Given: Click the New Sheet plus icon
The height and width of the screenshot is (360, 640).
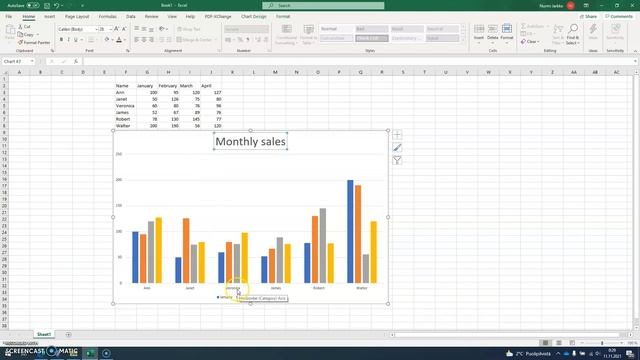Looking at the screenshot, I should pos(68,335).
